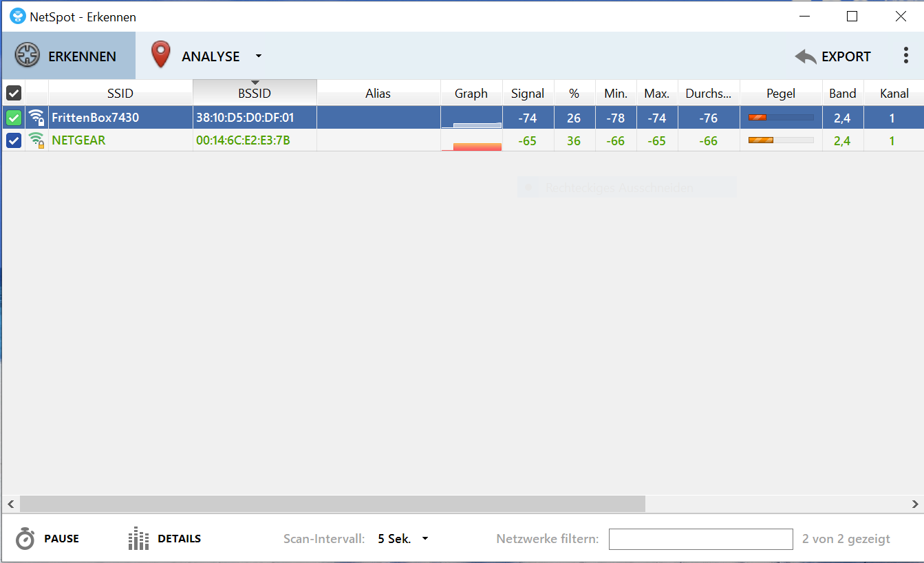The image size is (924, 563).
Task: Select the Erkennen crosshair icon
Action: point(28,56)
